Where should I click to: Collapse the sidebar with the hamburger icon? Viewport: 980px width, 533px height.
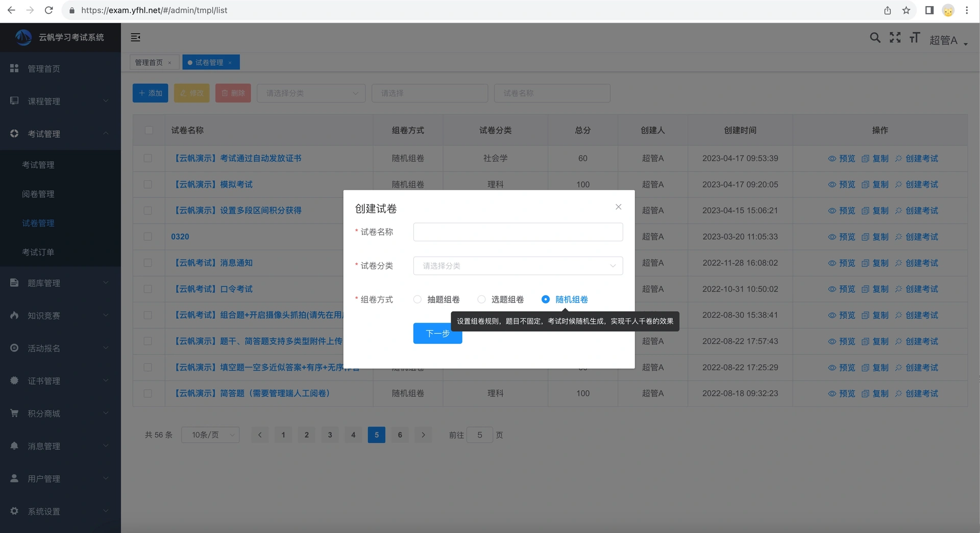[136, 37]
